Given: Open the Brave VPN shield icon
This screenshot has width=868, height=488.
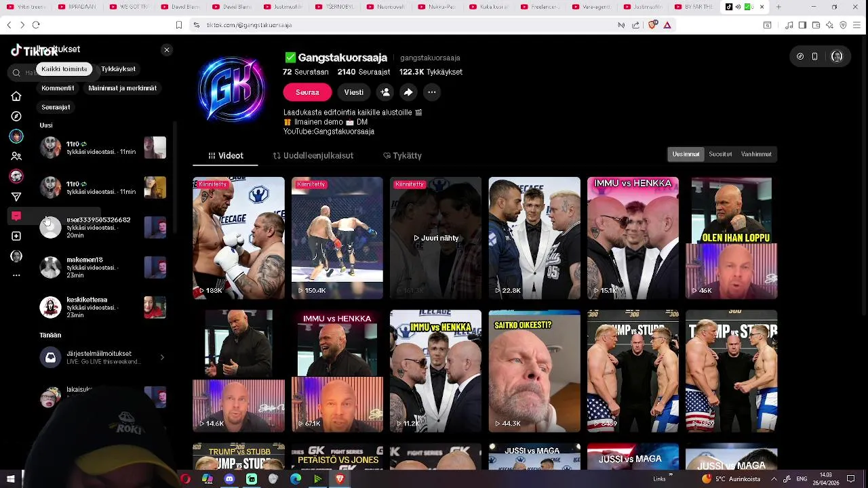Looking at the screenshot, I should click(843, 25).
